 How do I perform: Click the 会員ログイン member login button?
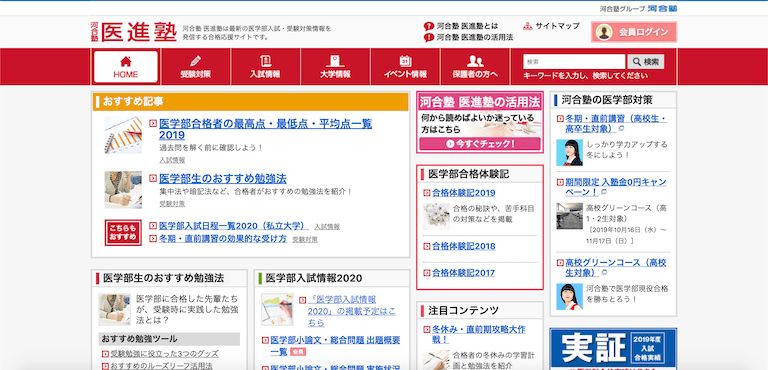634,32
